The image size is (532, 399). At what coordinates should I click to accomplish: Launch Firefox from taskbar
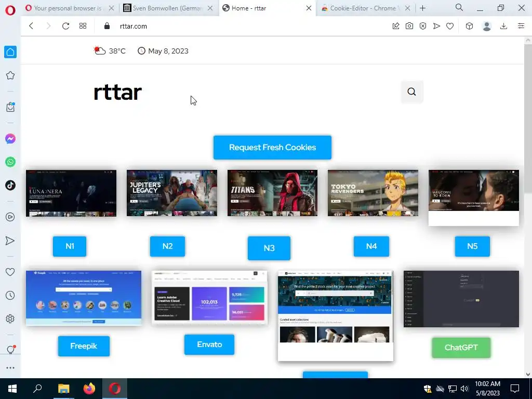click(89, 389)
